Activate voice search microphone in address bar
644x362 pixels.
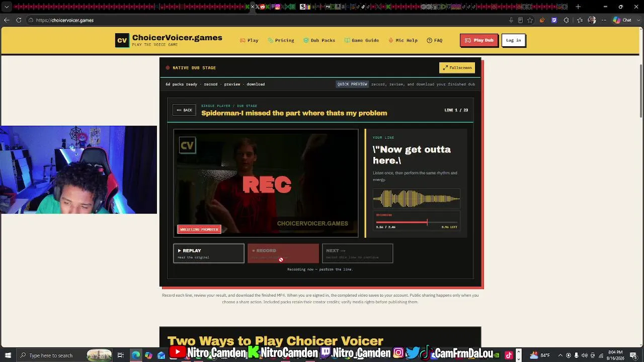pos(511,20)
